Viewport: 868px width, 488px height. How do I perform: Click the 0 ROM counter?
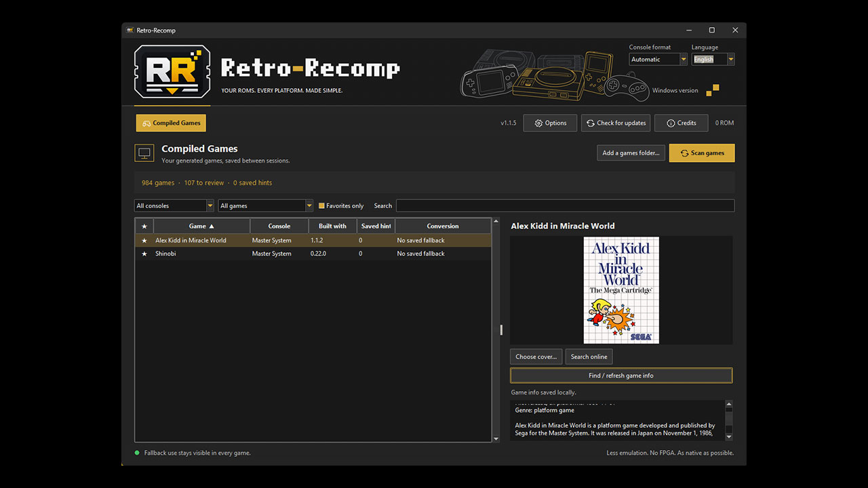pyautogui.click(x=724, y=123)
